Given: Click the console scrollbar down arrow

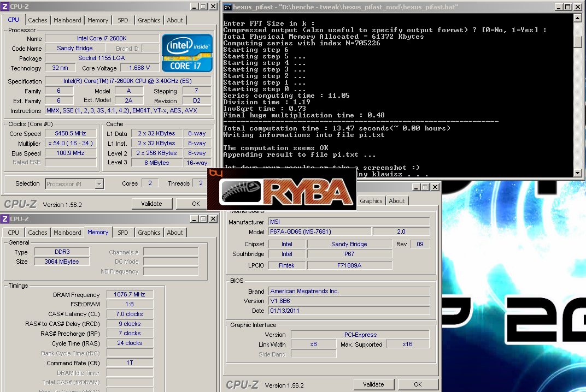Looking at the screenshot, I should click(x=578, y=173).
